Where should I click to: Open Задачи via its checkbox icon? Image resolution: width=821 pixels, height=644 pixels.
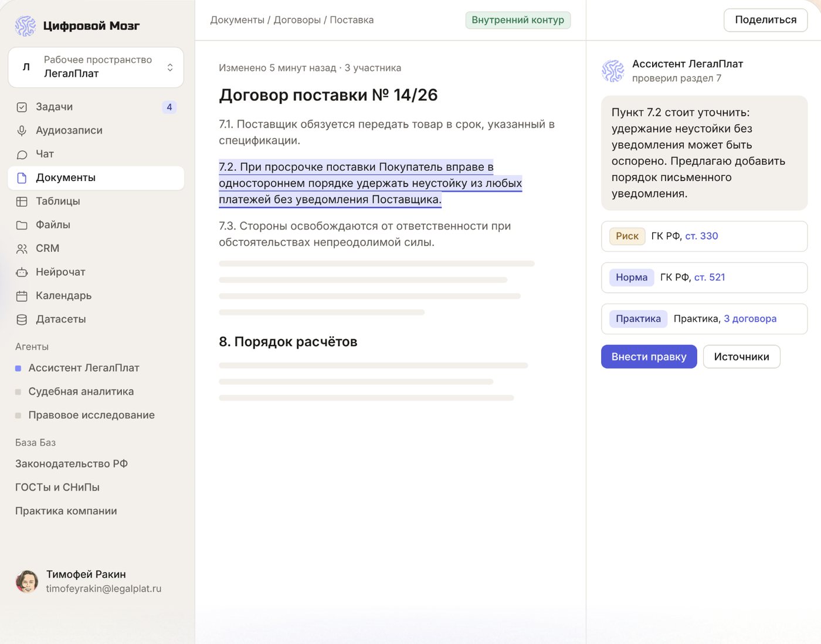(22, 107)
